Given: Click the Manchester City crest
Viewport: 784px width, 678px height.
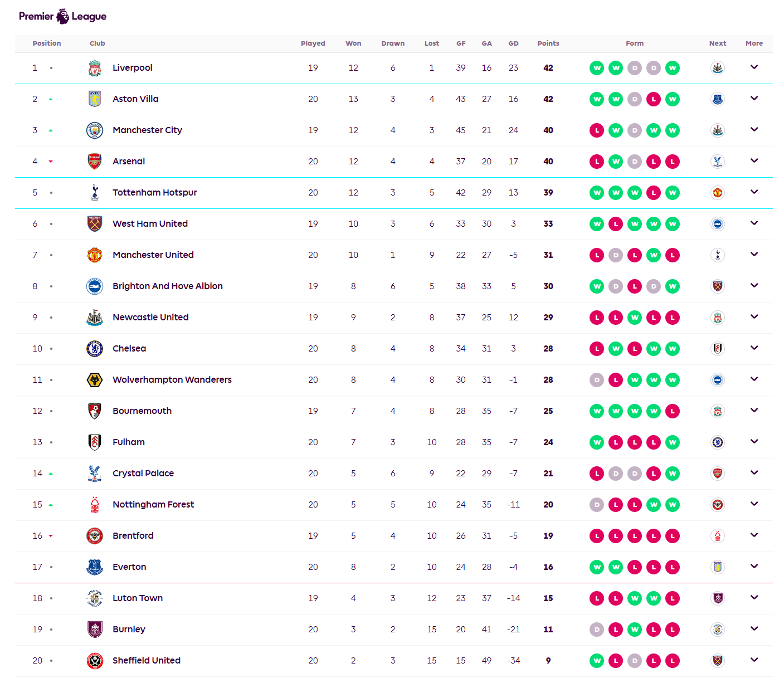Looking at the screenshot, I should coord(95,130).
